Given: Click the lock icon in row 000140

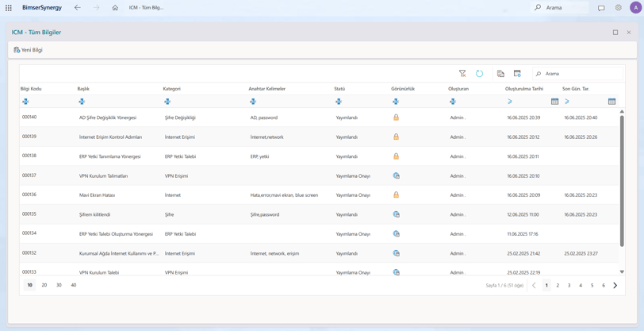Looking at the screenshot, I should click(396, 117).
